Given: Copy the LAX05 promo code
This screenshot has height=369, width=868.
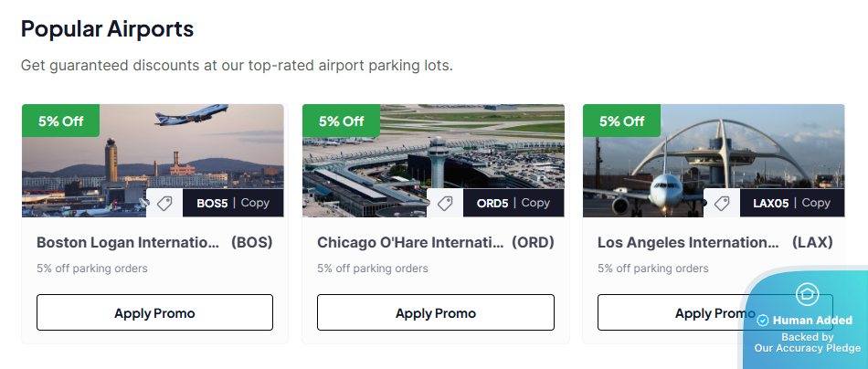Looking at the screenshot, I should pos(816,203).
